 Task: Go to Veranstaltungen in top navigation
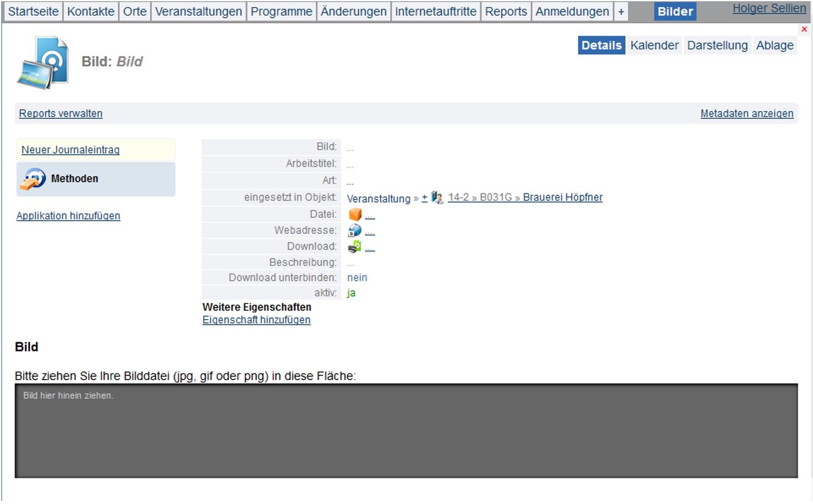(x=198, y=12)
